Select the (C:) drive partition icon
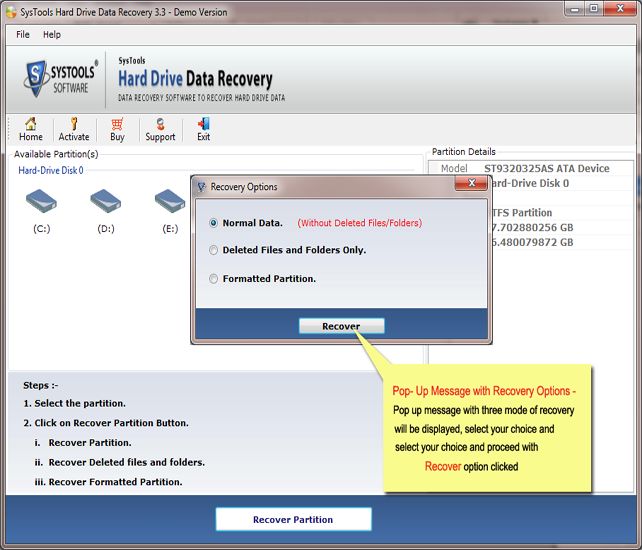 point(41,201)
